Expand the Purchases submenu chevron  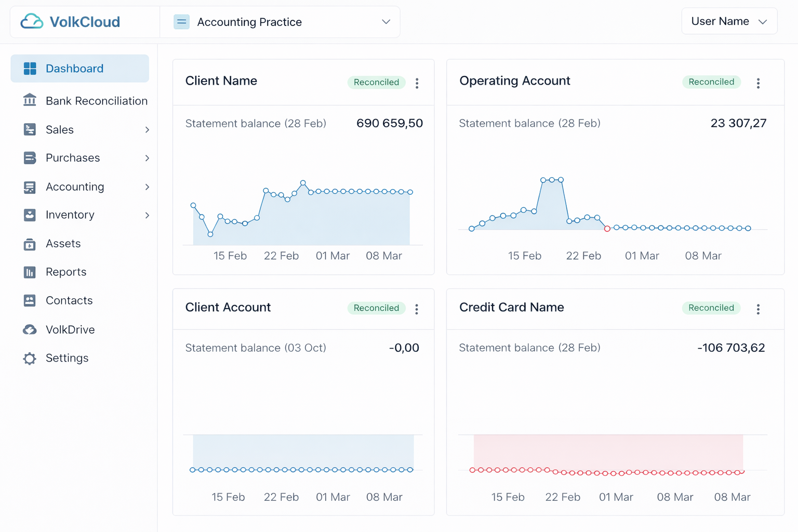[x=147, y=158]
